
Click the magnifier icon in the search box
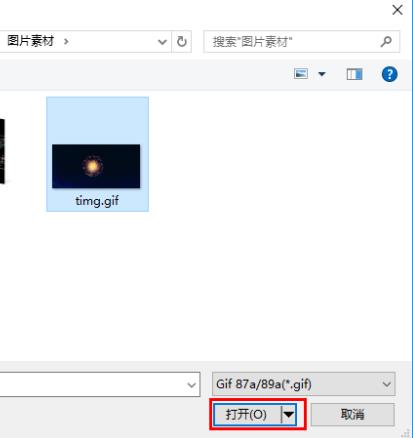click(x=386, y=42)
